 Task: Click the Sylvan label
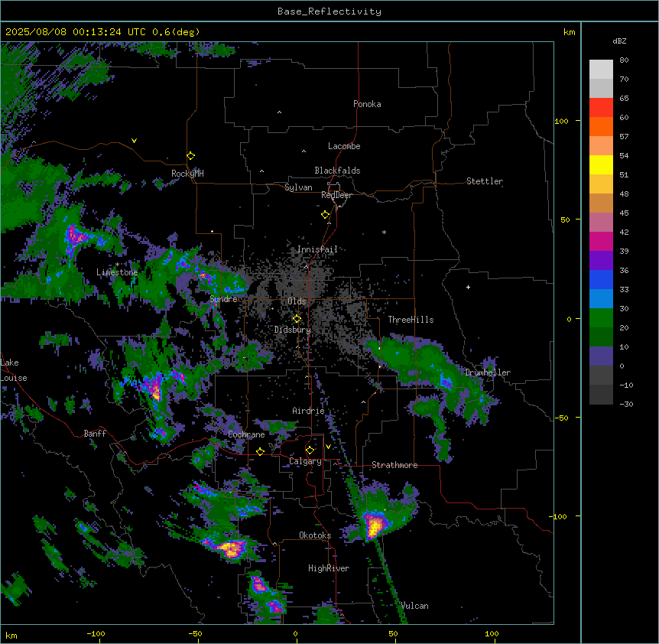tap(298, 187)
